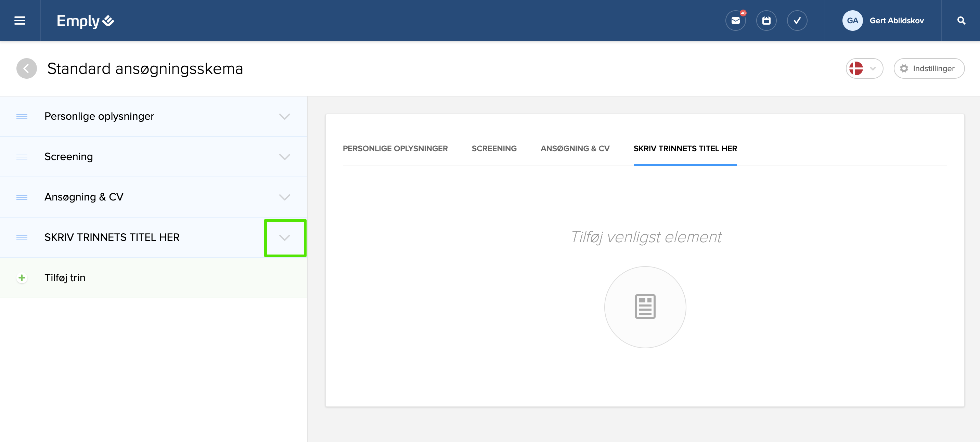Expand the SKRIV TRINNETS TITEL HER step
The height and width of the screenshot is (442, 980).
pyautogui.click(x=285, y=238)
